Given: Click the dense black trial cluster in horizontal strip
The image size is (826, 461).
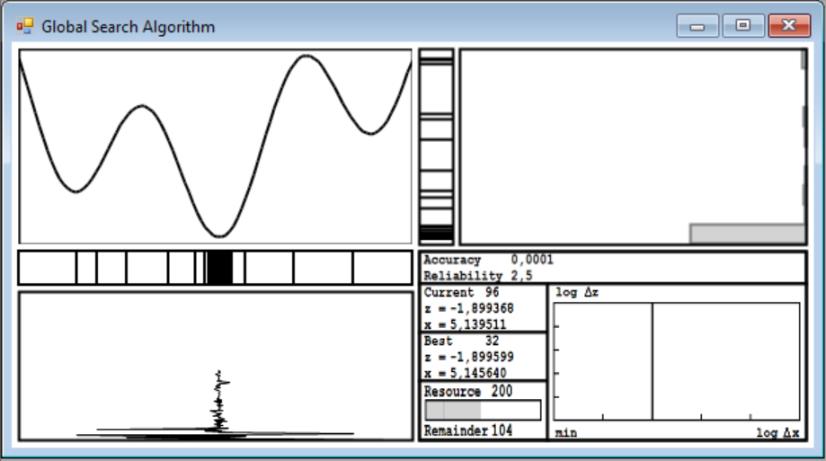Looking at the screenshot, I should click(x=220, y=268).
